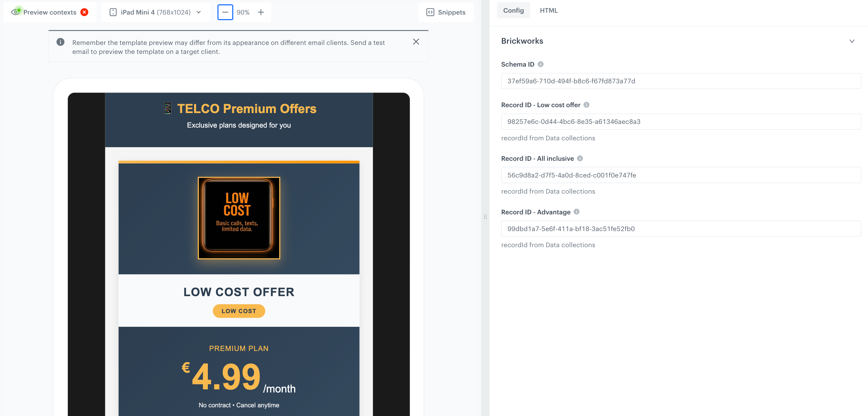
Task: Click the Preview contexts eye icon
Action: [x=16, y=12]
